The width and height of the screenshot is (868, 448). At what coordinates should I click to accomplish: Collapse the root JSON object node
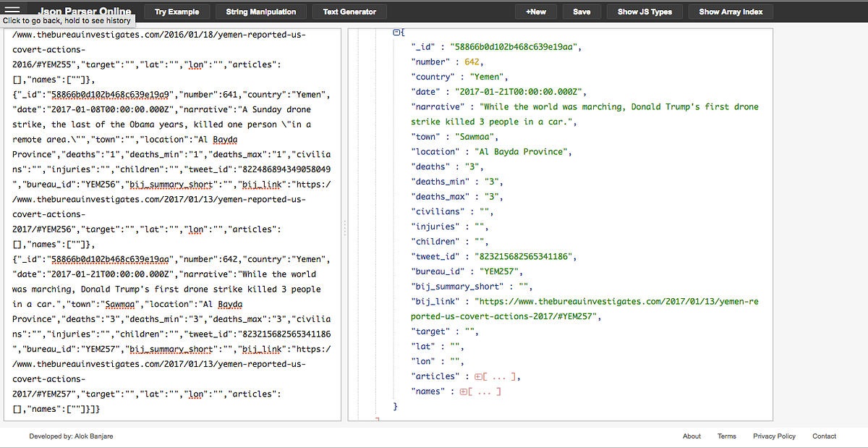tap(395, 32)
